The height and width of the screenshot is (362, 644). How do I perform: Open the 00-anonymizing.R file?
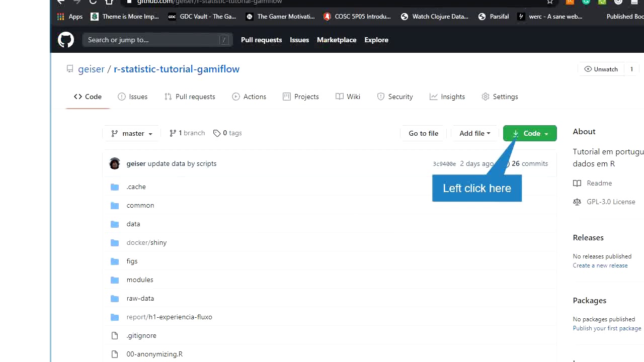pos(154,354)
